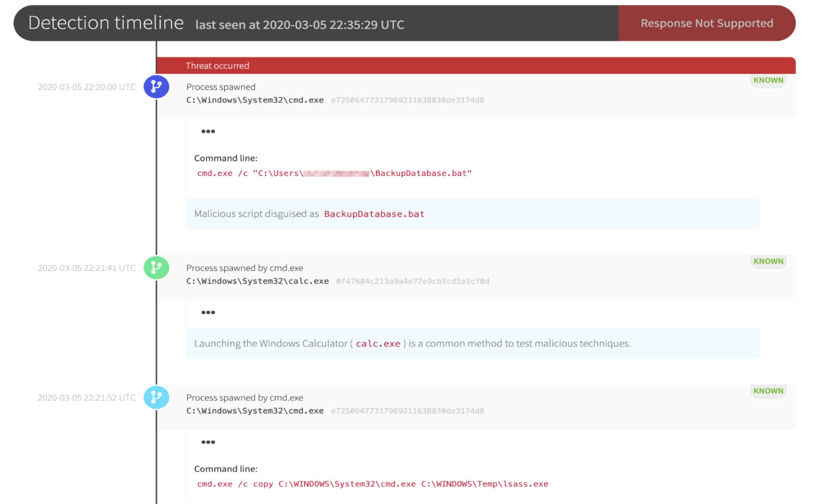
Task: Click the blue process spawn icon for cmd.exe
Action: (156, 86)
